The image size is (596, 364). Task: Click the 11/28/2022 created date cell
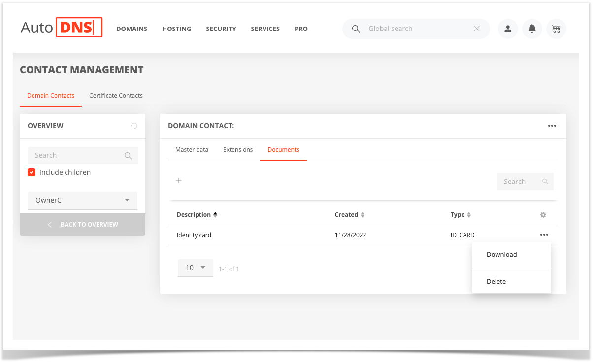(x=351, y=235)
